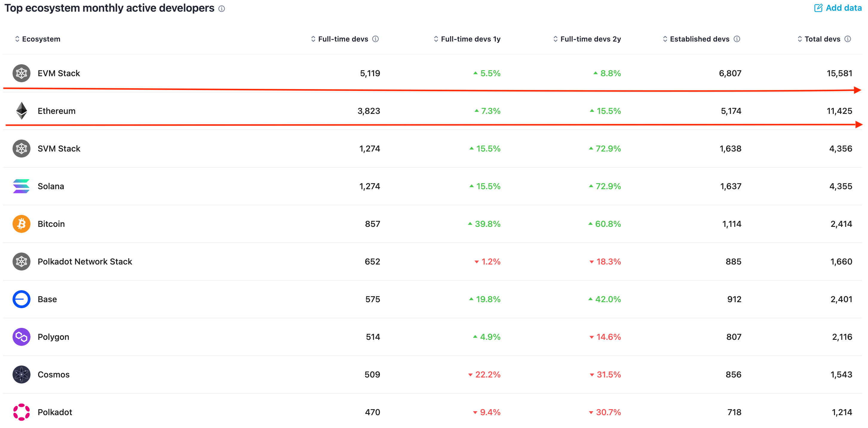Click the Polkadot Network Stack gray icon
The height and width of the screenshot is (428, 868).
tap(21, 262)
